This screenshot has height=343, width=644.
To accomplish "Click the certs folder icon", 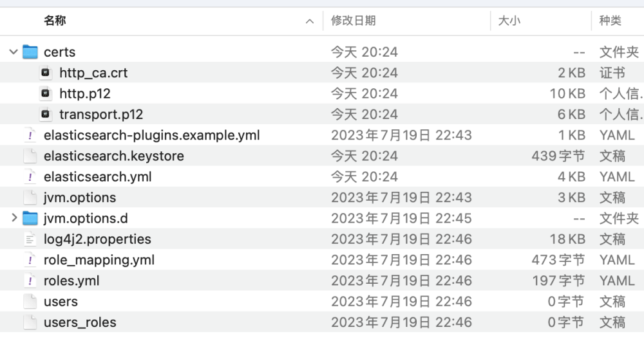I will pyautogui.click(x=30, y=52).
